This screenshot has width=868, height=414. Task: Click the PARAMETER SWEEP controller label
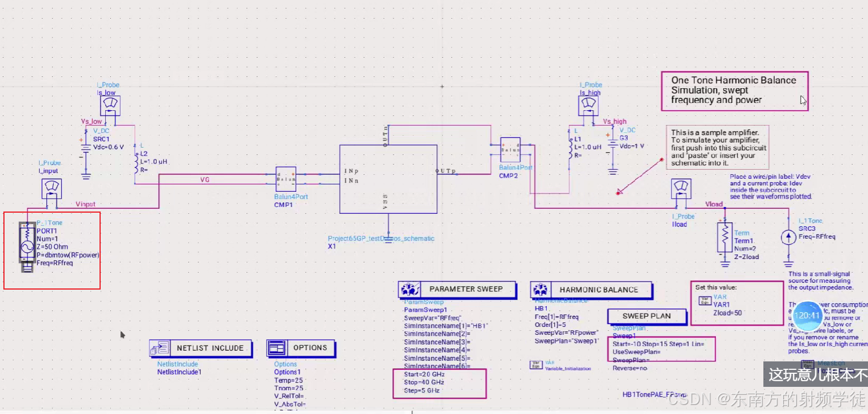click(466, 288)
